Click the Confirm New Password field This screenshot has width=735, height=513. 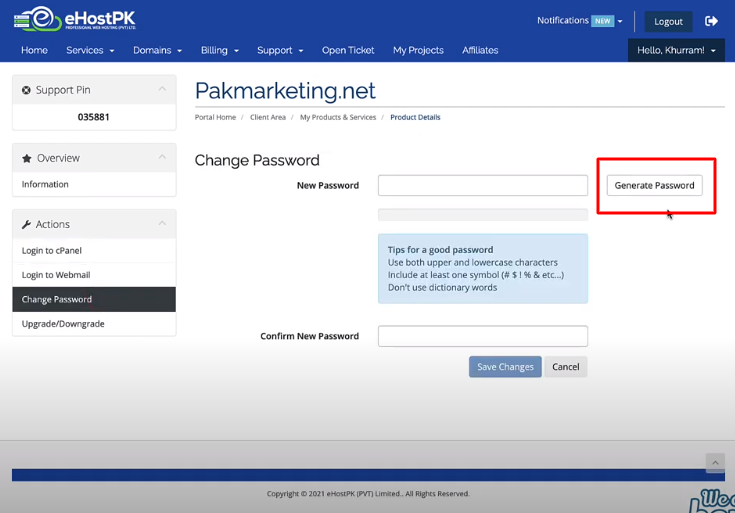[483, 336]
